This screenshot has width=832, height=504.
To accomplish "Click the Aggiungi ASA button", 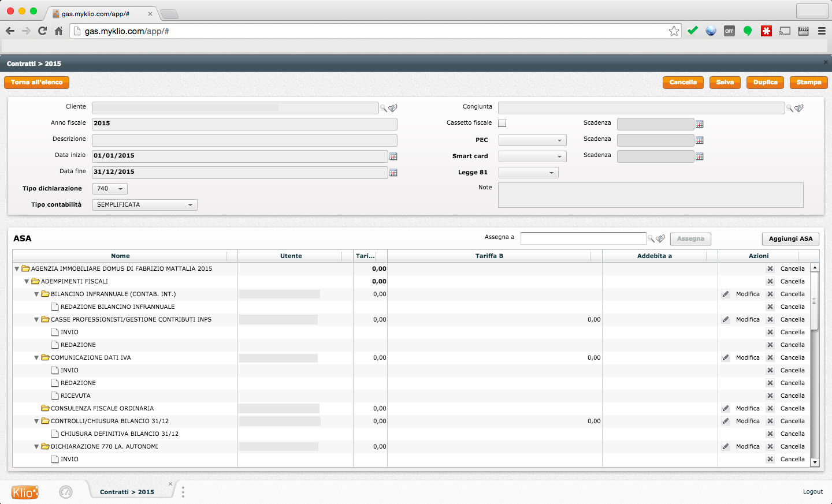I will tap(790, 239).
